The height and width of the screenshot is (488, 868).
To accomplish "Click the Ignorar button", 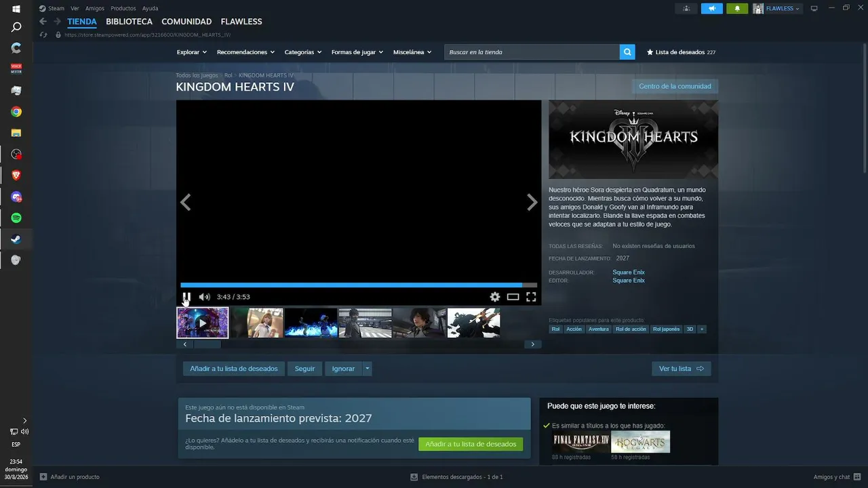I will coord(343,369).
